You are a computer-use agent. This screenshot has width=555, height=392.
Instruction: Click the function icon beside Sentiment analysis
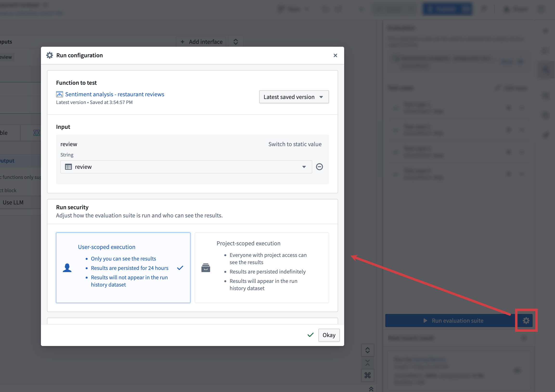(59, 94)
